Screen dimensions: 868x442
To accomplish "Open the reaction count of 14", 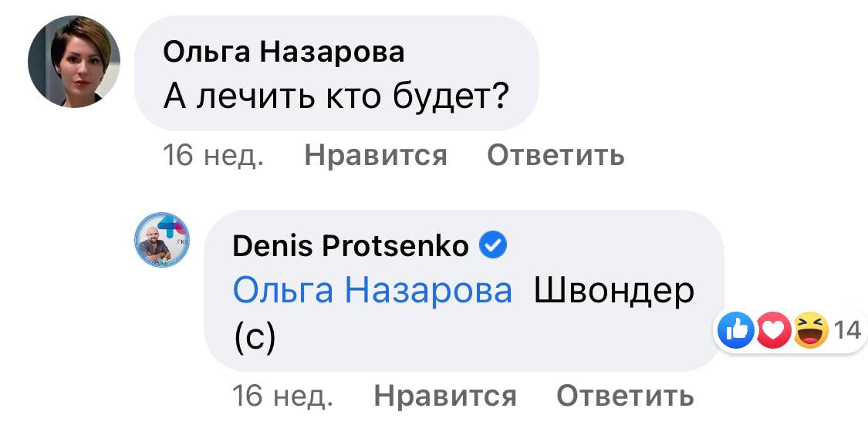I will coord(847,331).
